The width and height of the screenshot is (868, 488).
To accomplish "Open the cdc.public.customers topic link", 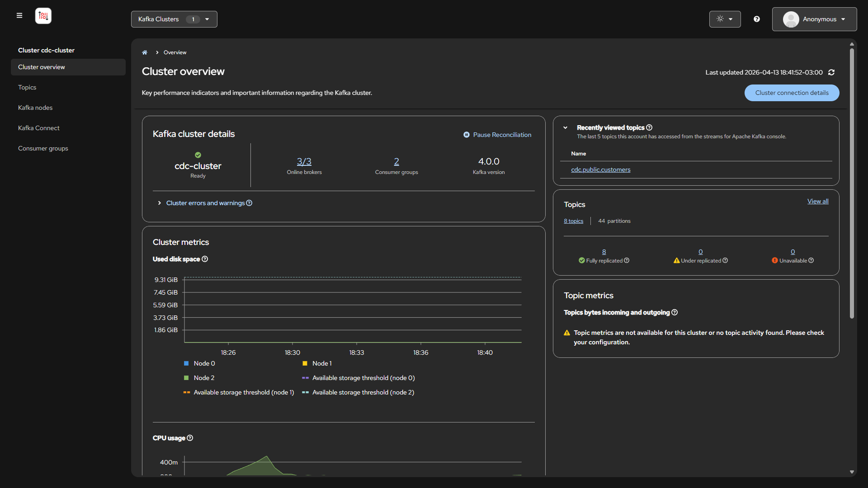I will point(600,169).
